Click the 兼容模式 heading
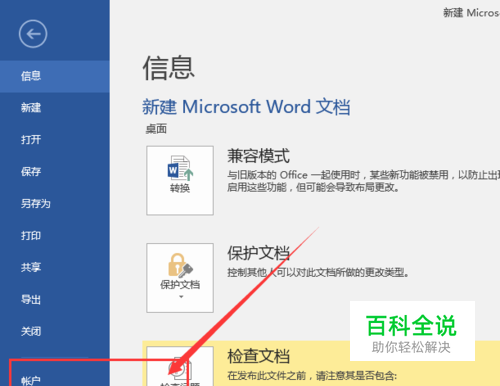 point(258,156)
